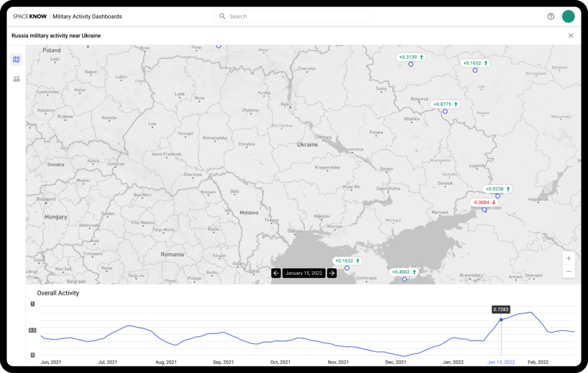
Task: Zoom in on the map
Action: [568, 258]
